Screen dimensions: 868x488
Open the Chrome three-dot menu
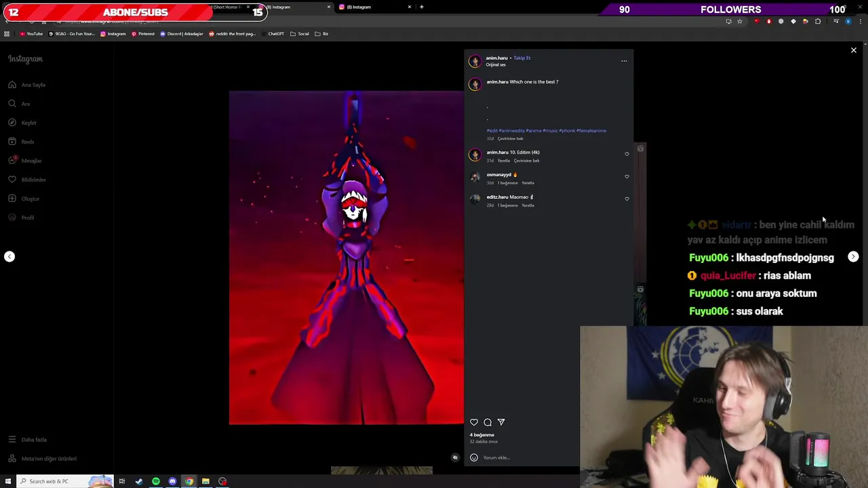861,22
